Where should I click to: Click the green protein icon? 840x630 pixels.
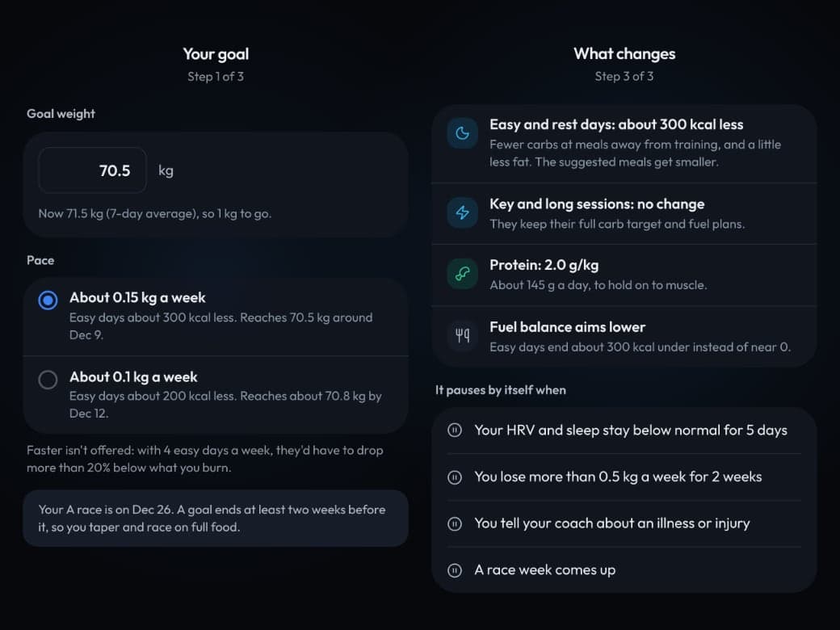pyautogui.click(x=462, y=274)
